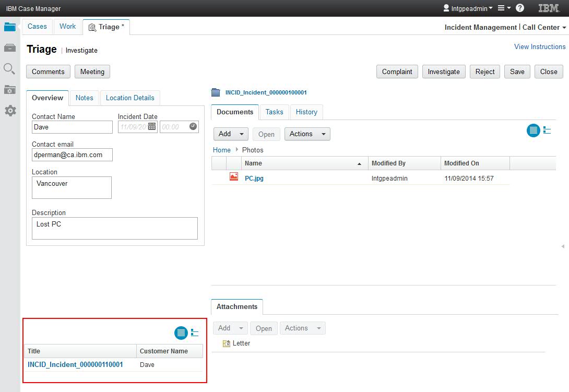Click the PC.jpg image file icon
Viewport: 569px width, 392px height.
click(x=234, y=177)
